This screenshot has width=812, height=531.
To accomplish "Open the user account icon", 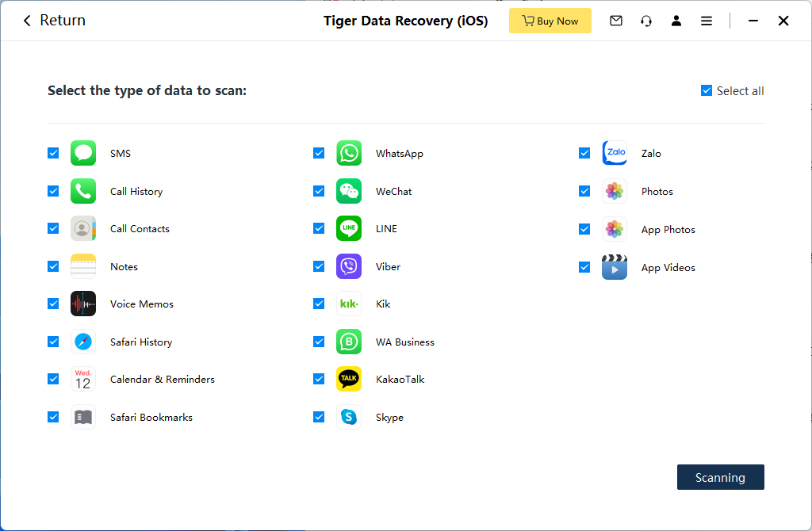I will pyautogui.click(x=676, y=21).
